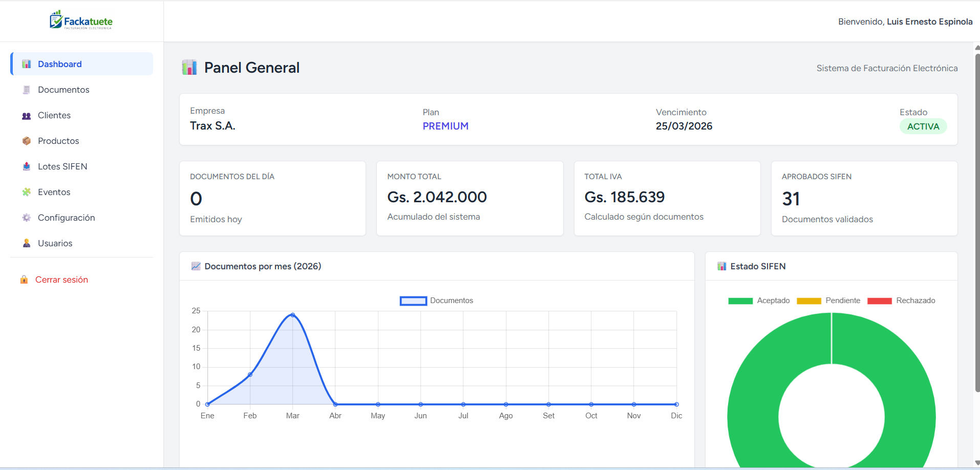Log out via Cerrar sesión link
The height and width of the screenshot is (470, 980).
[x=61, y=280]
